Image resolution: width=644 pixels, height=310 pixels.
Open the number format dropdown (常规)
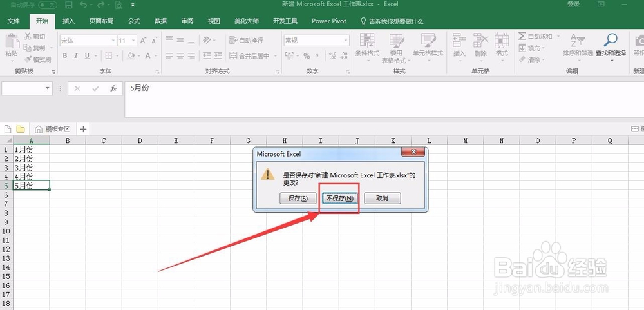click(x=346, y=41)
